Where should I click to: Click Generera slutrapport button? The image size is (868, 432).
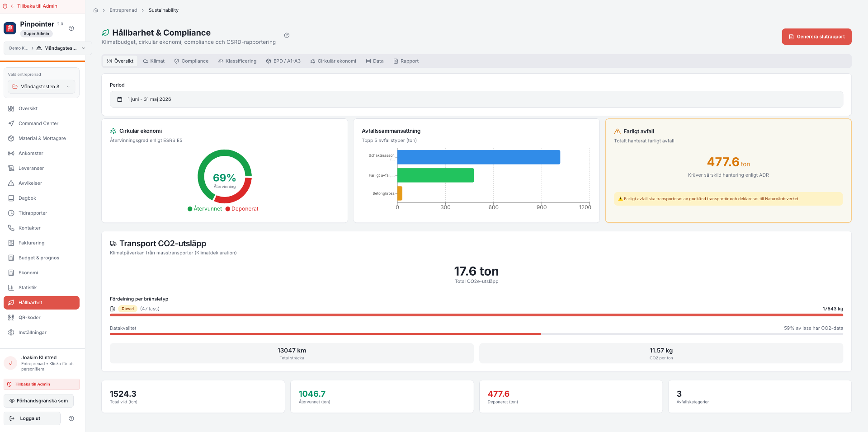(816, 37)
